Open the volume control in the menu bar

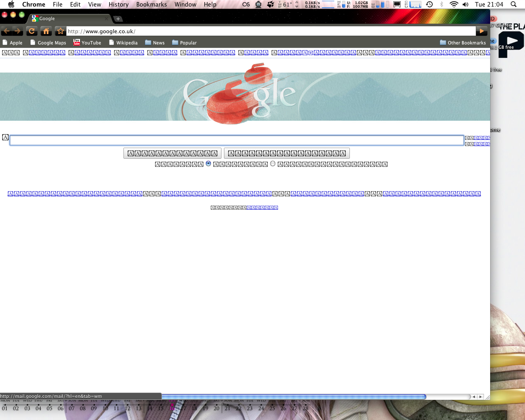[x=466, y=5]
